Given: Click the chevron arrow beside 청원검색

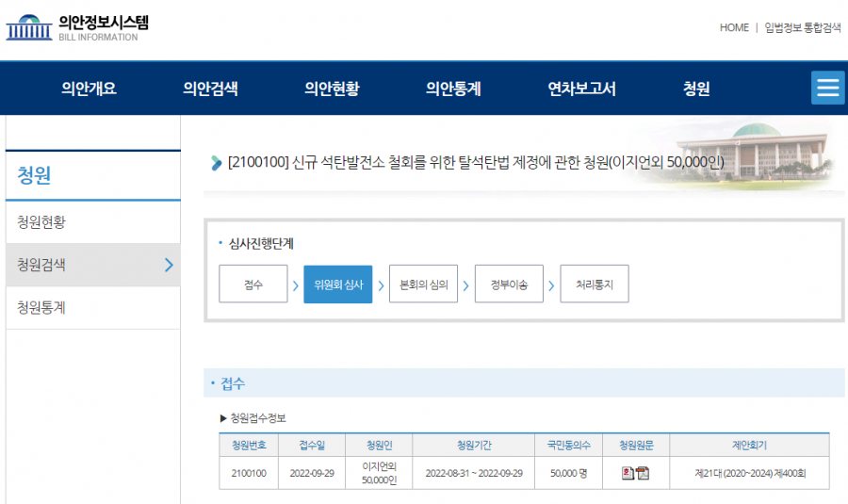Looking at the screenshot, I should point(169,265).
